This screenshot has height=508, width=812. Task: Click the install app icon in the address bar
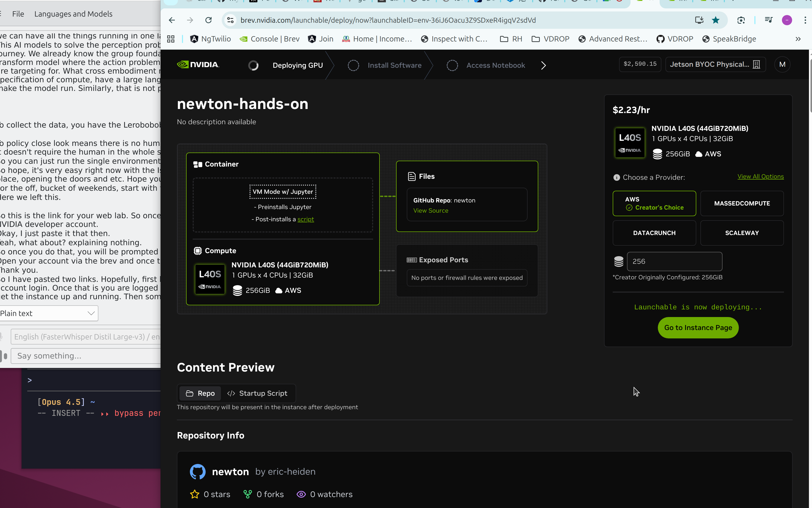pyautogui.click(x=699, y=20)
